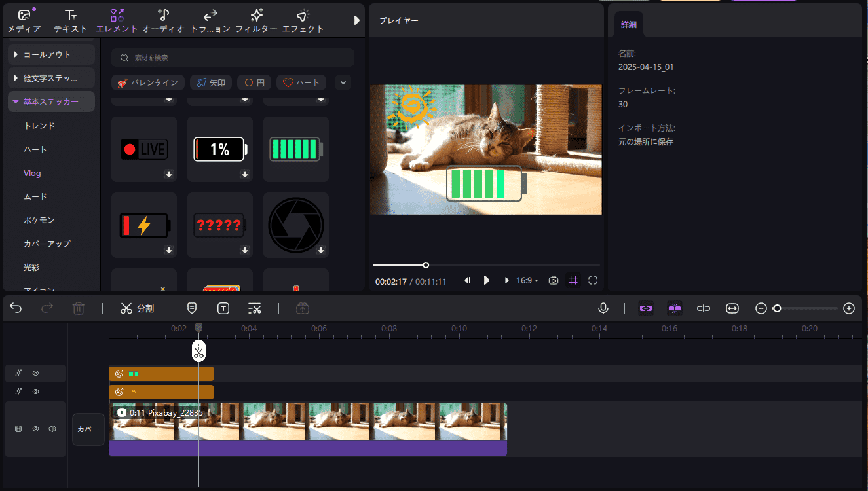Add a text clip using the T icon
The height and width of the screenshot is (491, 868).
coord(223,308)
